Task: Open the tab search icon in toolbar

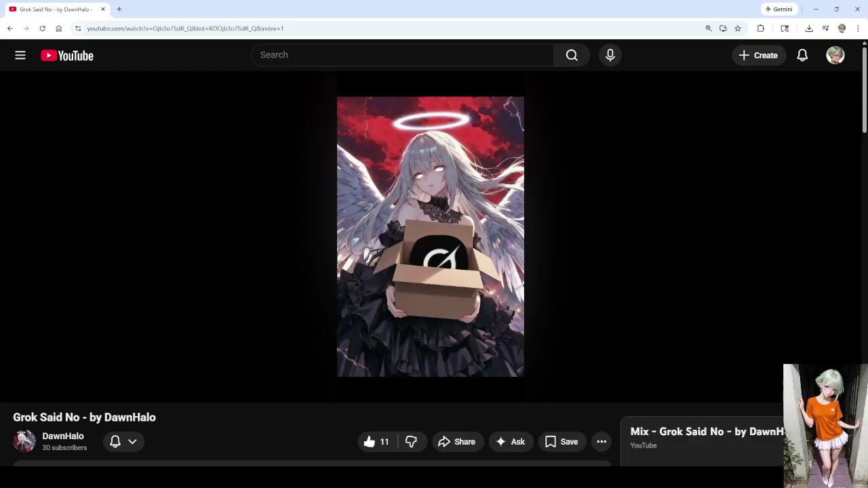Action: click(x=785, y=28)
